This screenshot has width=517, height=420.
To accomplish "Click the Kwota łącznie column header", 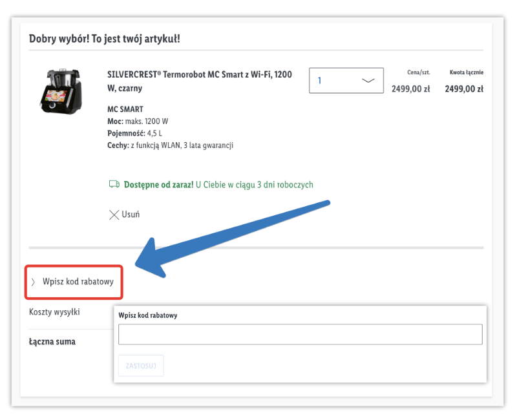I will 467,72.
